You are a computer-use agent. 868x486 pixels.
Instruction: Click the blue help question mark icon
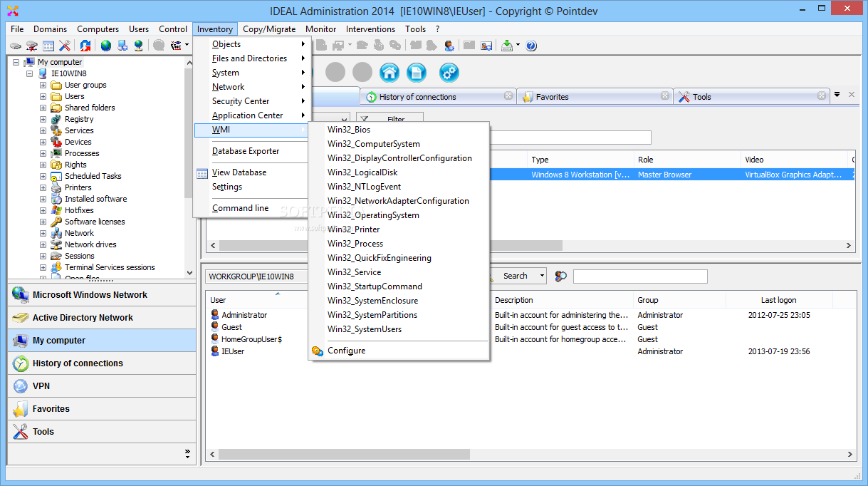[531, 46]
